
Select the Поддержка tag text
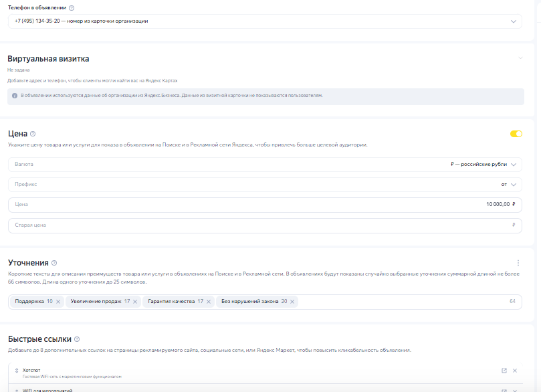(29, 301)
